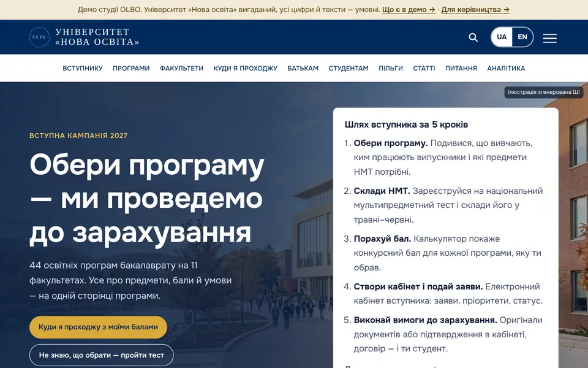This screenshot has width=588, height=368.
Task: Click step 'Створи кабінет і подай заяви.'
Action: [x=418, y=286]
